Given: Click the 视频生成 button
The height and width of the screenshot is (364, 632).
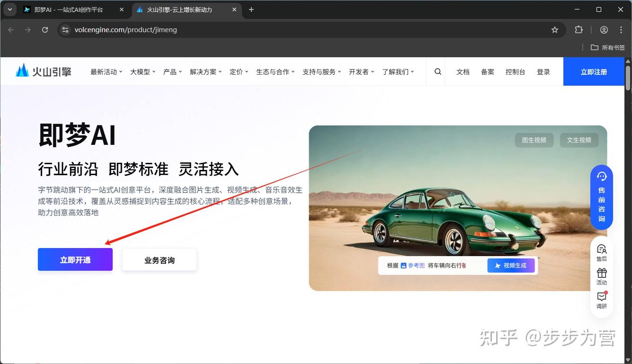Looking at the screenshot, I should coord(511,266).
